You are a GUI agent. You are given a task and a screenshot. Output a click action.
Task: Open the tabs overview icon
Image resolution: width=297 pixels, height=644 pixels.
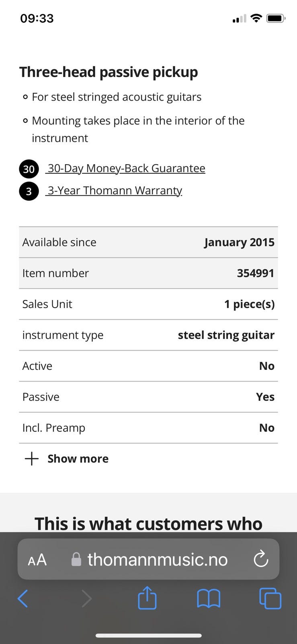point(270,599)
